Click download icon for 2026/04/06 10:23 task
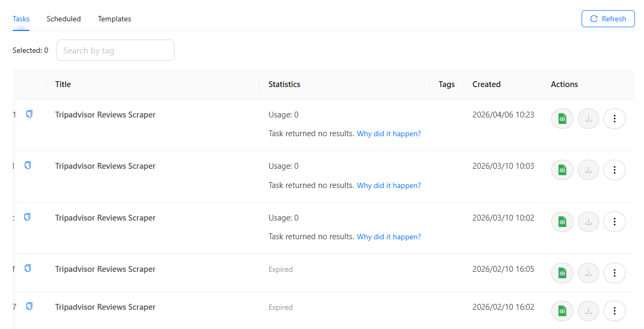This screenshot has width=644, height=329. click(589, 119)
